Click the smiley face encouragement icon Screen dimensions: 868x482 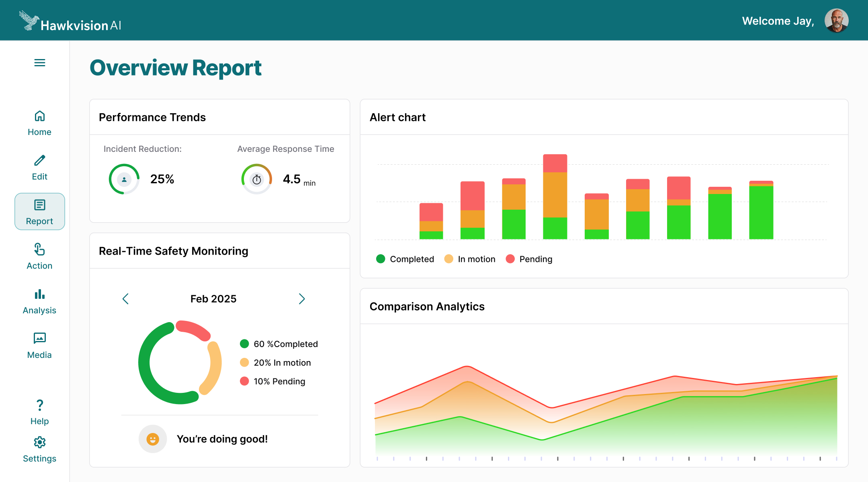click(x=153, y=439)
